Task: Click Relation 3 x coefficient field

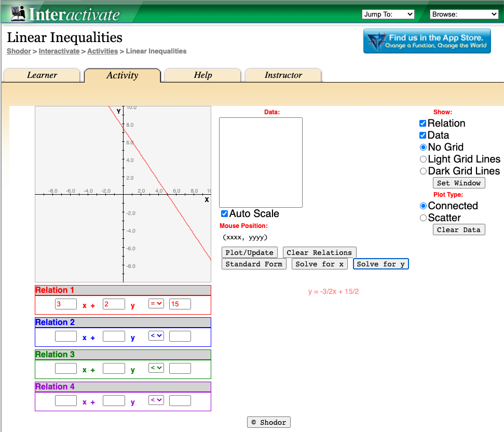Action: coord(66,369)
